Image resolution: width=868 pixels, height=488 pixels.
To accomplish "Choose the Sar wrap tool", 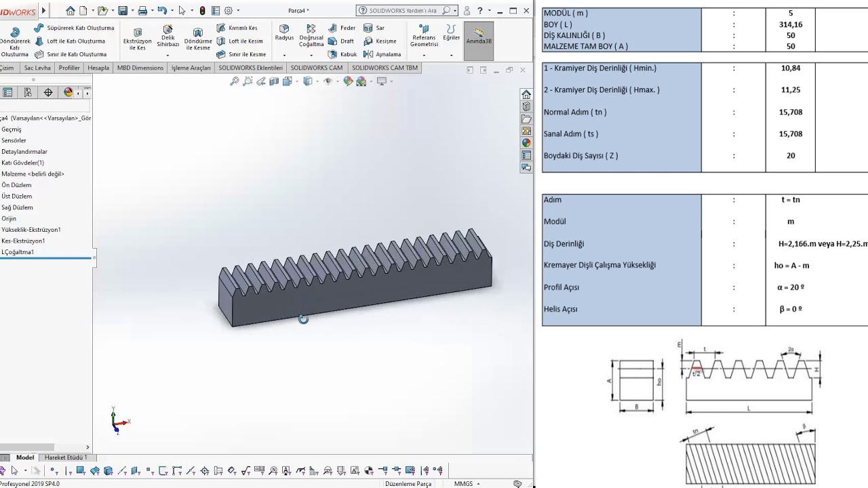I will tap(374, 28).
